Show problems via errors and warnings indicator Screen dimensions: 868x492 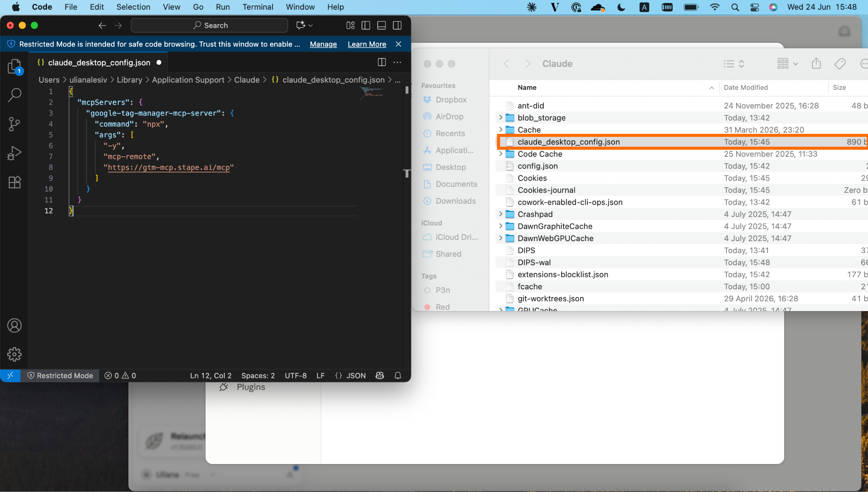(120, 375)
